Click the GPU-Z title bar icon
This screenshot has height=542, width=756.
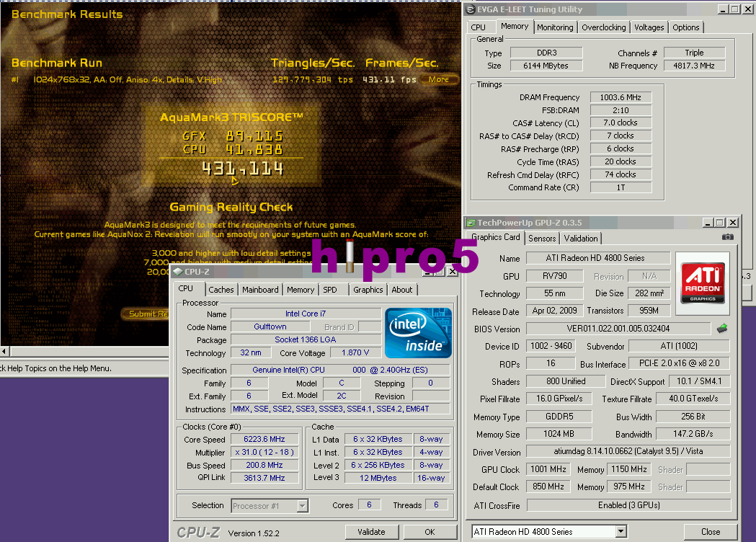471,223
